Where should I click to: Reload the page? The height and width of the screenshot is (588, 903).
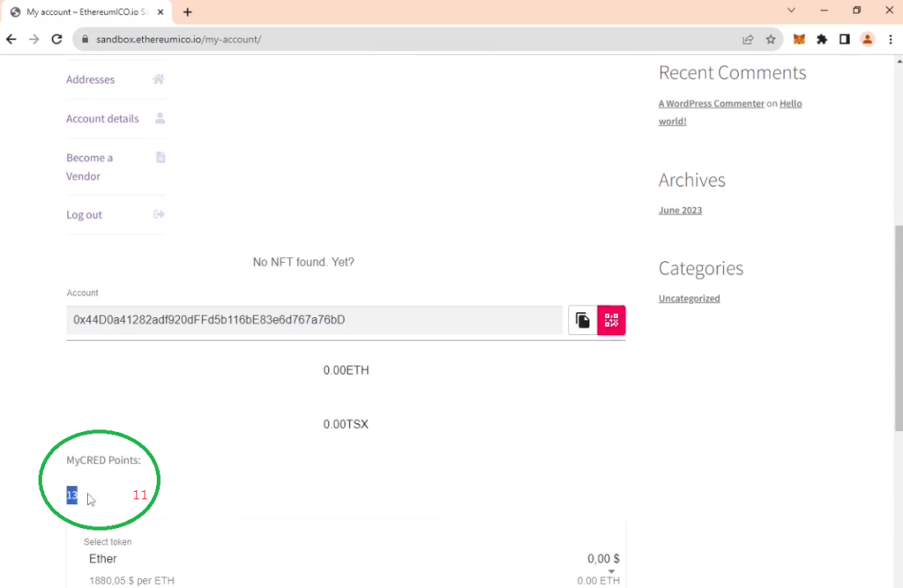coord(57,39)
